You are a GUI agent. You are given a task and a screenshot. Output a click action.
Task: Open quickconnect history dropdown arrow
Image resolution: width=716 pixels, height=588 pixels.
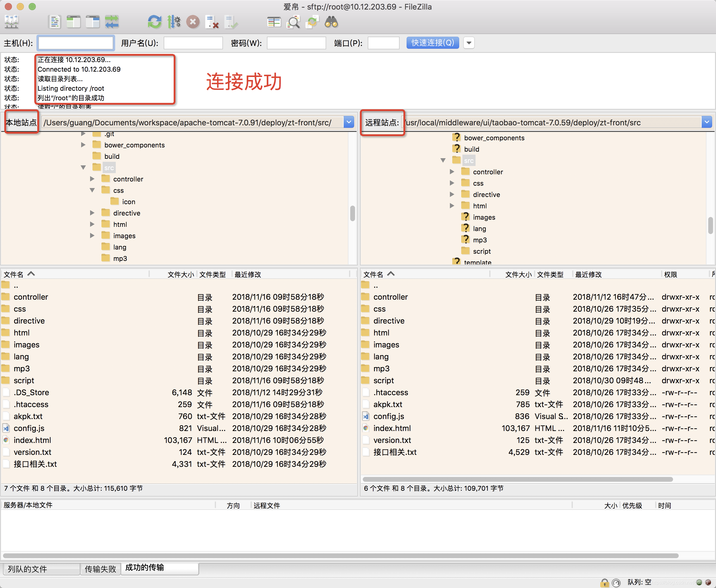coord(469,43)
